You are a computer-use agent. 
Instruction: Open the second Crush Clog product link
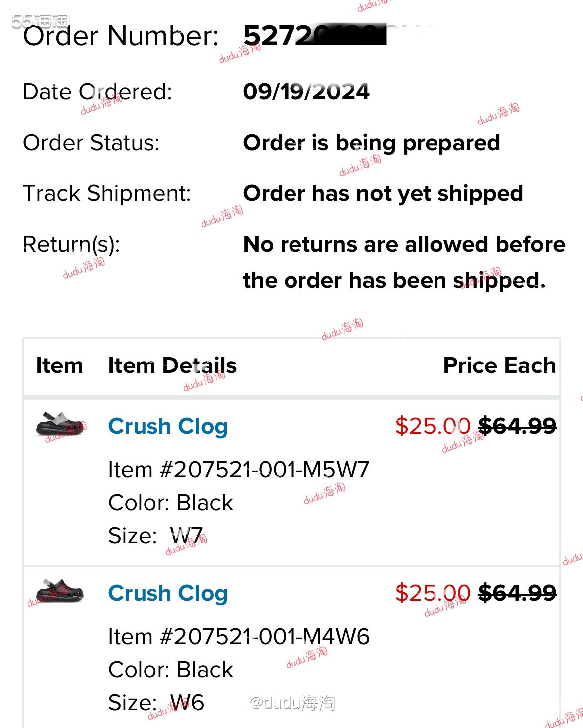[x=168, y=594]
